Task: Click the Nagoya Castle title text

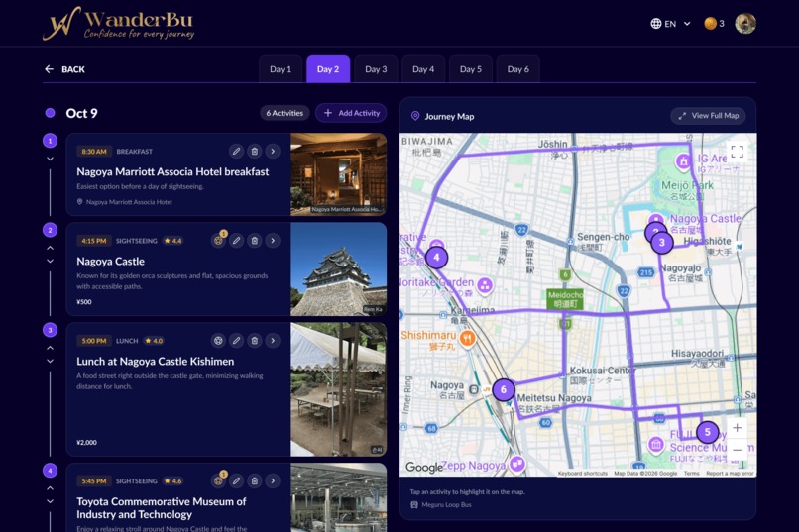Action: click(111, 262)
